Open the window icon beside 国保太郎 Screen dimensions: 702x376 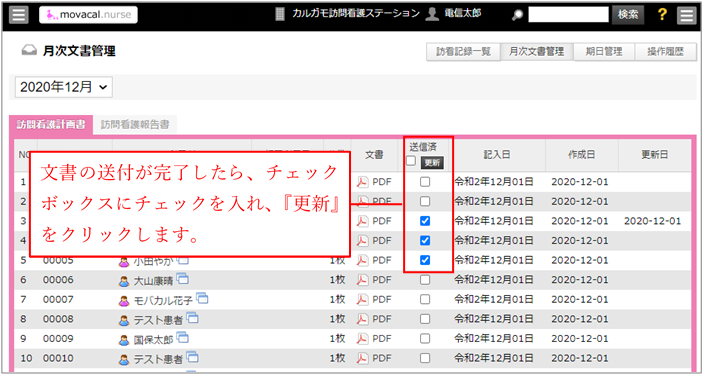click(183, 338)
